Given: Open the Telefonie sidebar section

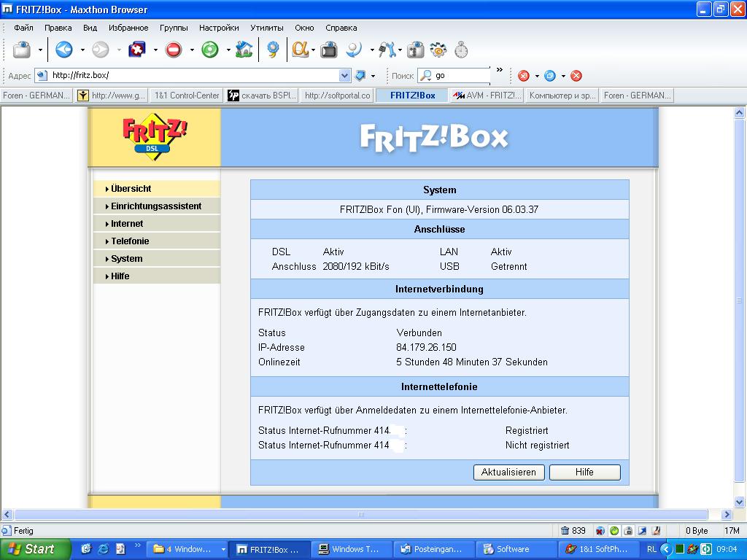Looking at the screenshot, I should pyautogui.click(x=157, y=241).
